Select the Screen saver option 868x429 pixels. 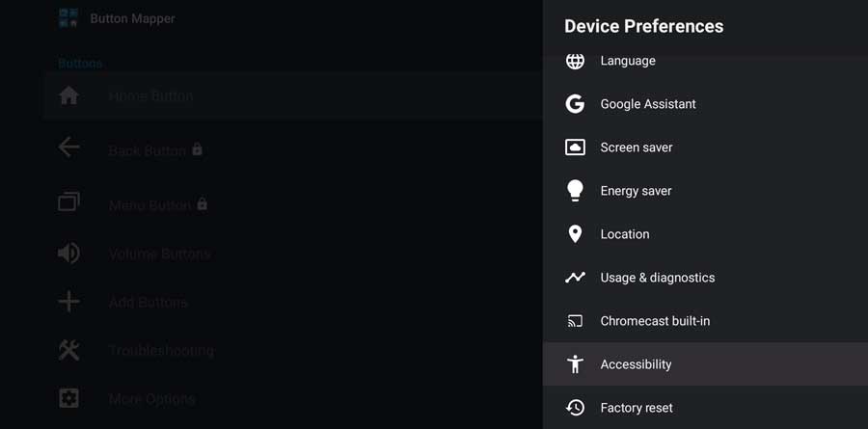pyautogui.click(x=705, y=147)
